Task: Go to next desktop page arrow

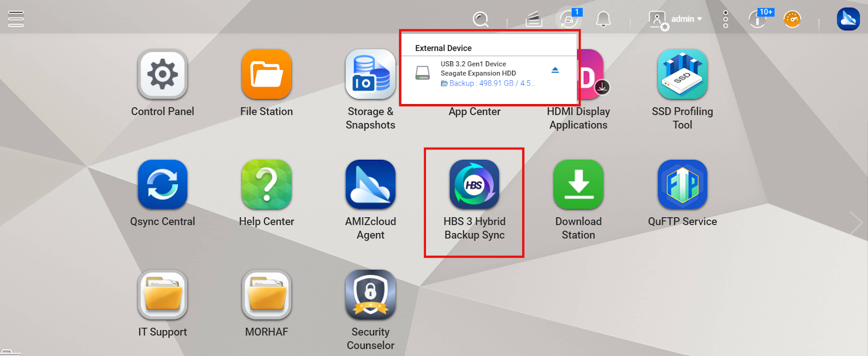Action: (x=856, y=222)
